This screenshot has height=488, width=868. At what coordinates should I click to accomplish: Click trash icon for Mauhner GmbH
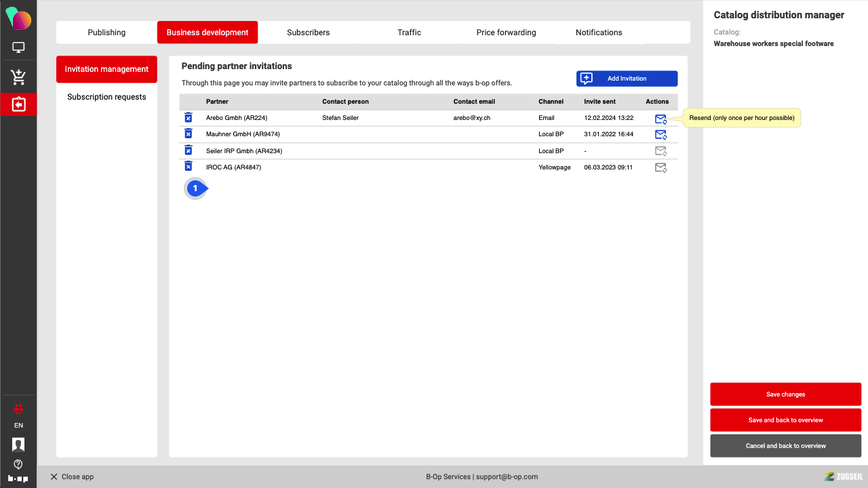coord(189,134)
